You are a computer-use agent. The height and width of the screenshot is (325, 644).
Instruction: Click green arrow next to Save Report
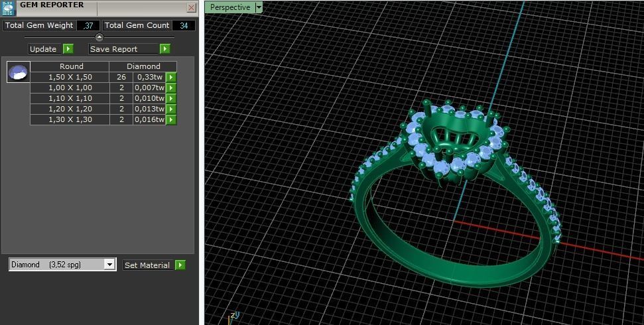[x=165, y=49]
